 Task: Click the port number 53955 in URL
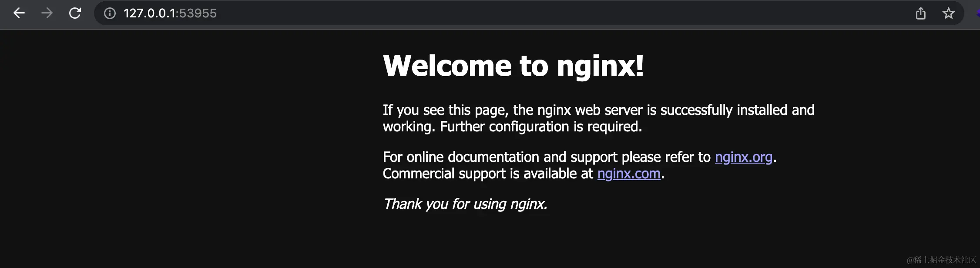(198, 13)
